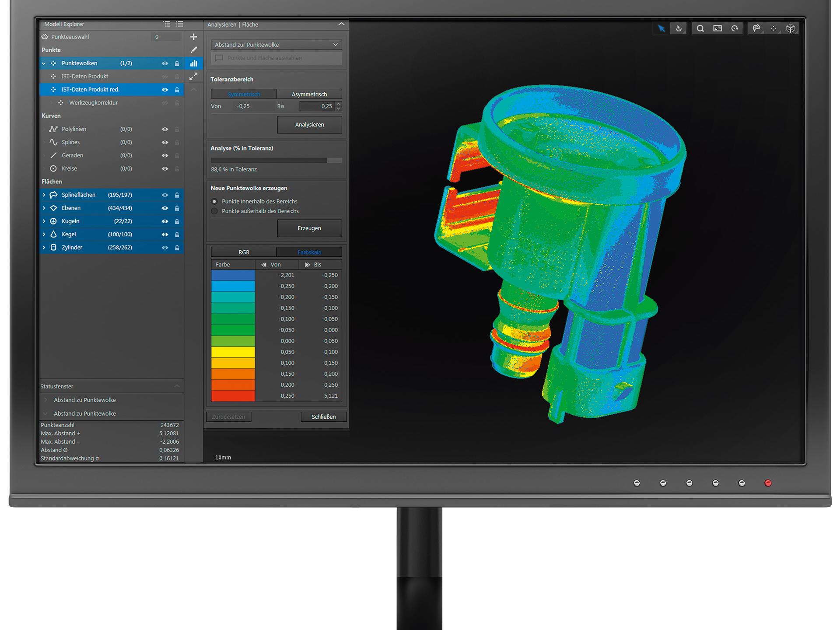Viewport: 840px width, 630px height.
Task: Select the arrow pointer tool
Action: tap(661, 28)
